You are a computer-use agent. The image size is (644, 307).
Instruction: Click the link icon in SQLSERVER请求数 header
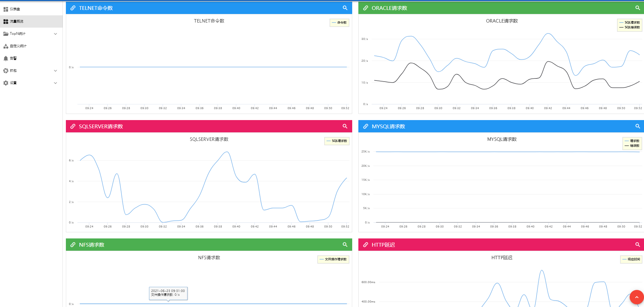coord(73,126)
